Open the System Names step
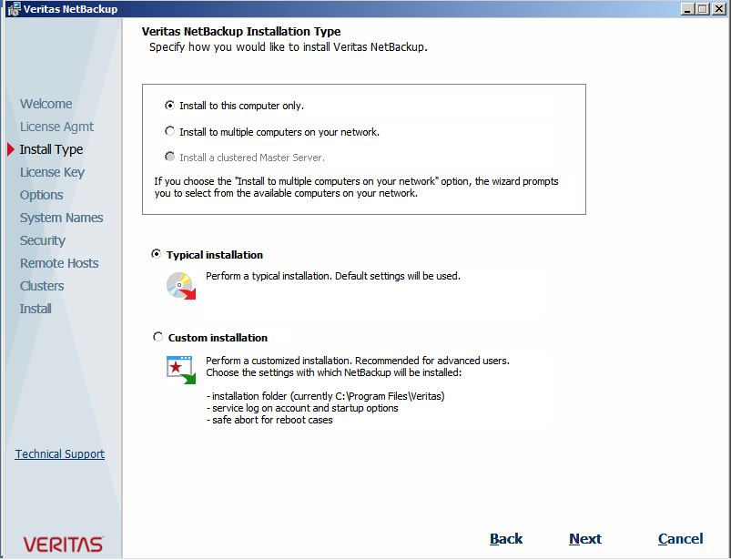 coord(61,218)
